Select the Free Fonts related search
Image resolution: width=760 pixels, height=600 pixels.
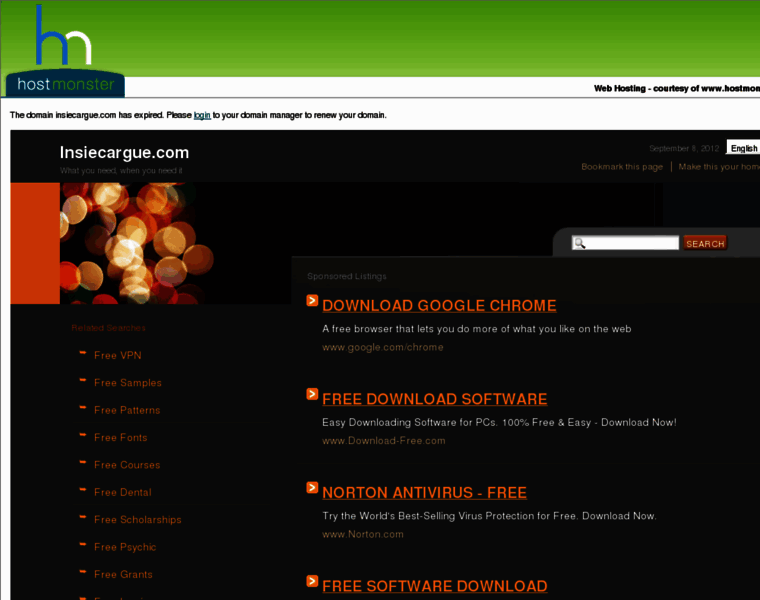(121, 438)
